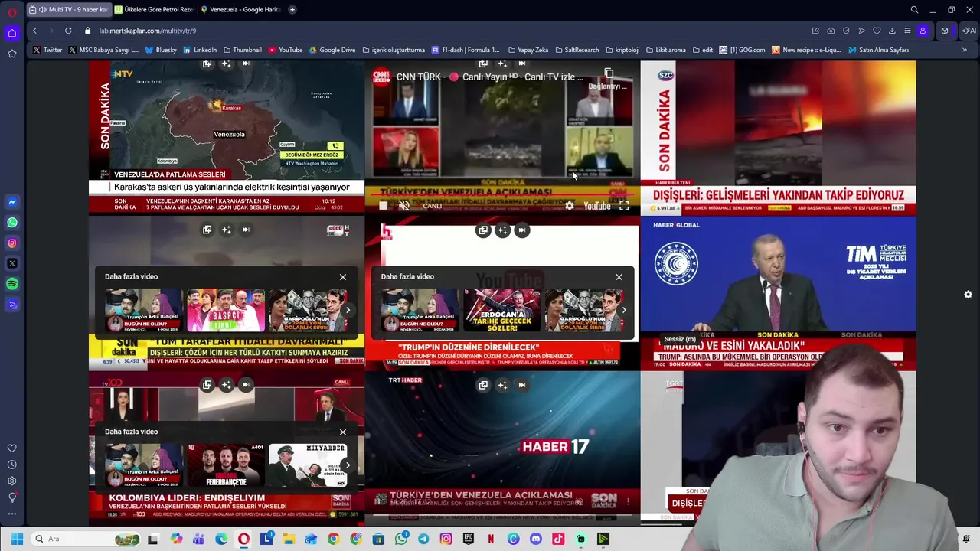Open a new tab with plus button
Image resolution: width=980 pixels, height=551 pixels.
click(x=292, y=10)
